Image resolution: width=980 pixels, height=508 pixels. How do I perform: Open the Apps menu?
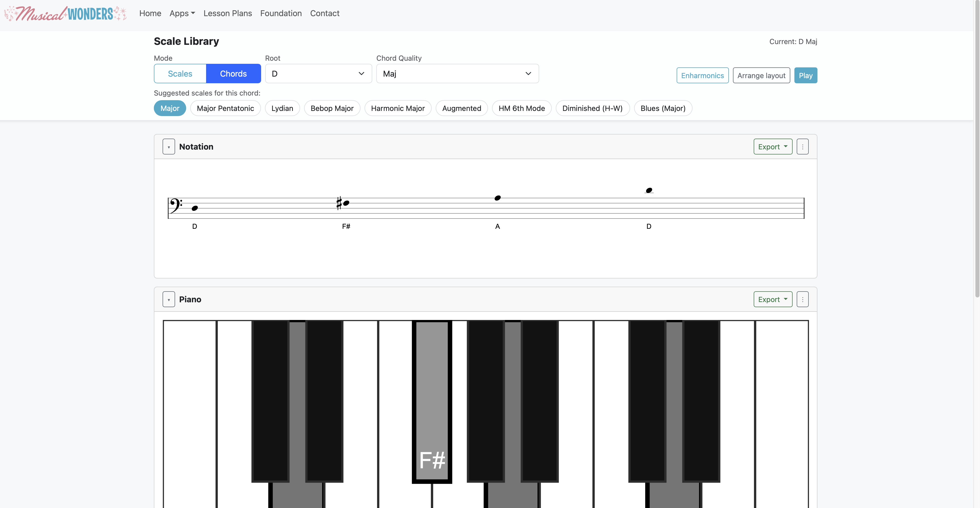pos(182,13)
